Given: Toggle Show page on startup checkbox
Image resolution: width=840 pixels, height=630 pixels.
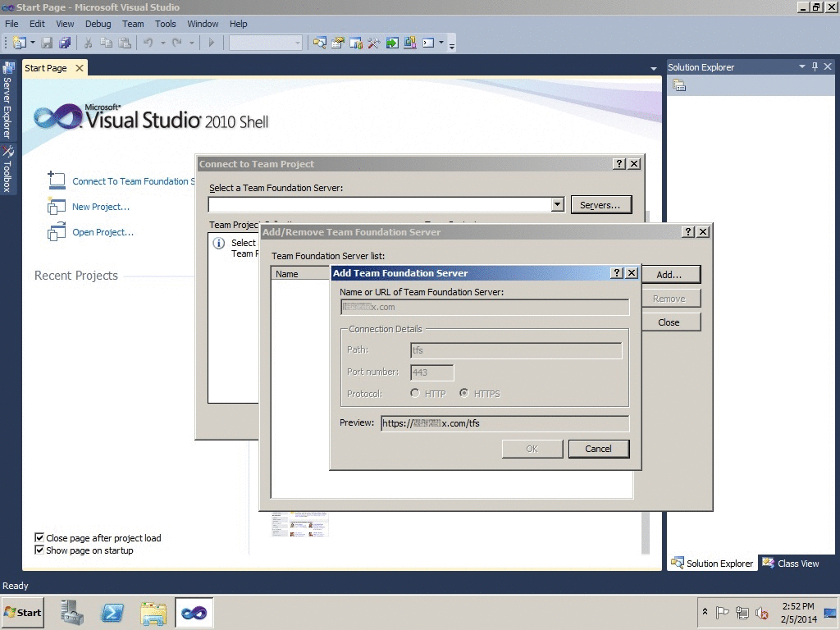Looking at the screenshot, I should (39, 550).
